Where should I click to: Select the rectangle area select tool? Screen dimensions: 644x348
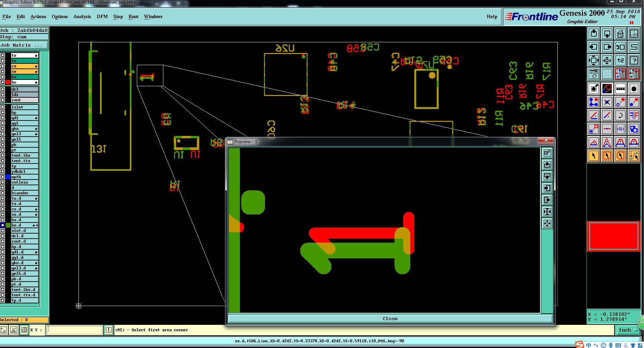click(607, 156)
